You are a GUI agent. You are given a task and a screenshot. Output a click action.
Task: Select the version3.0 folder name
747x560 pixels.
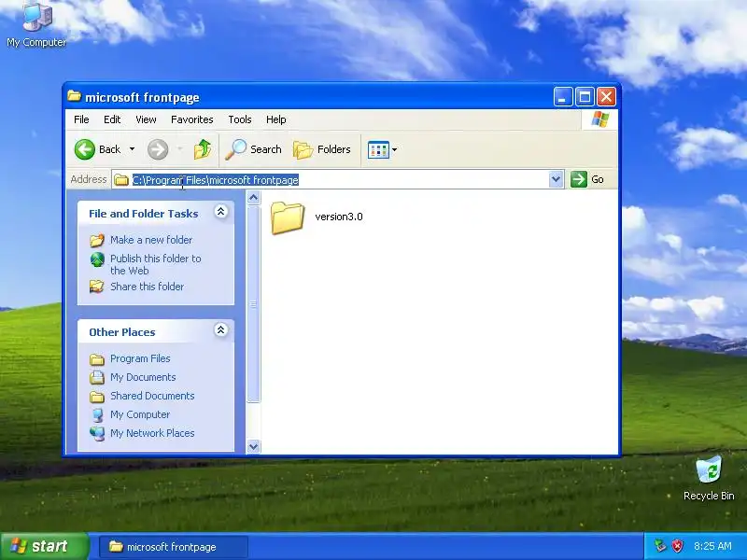pos(339,217)
